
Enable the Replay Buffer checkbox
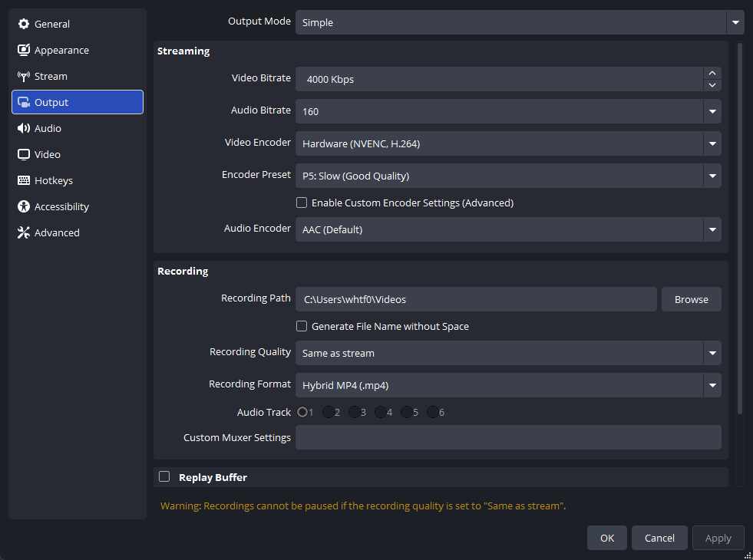[164, 477]
